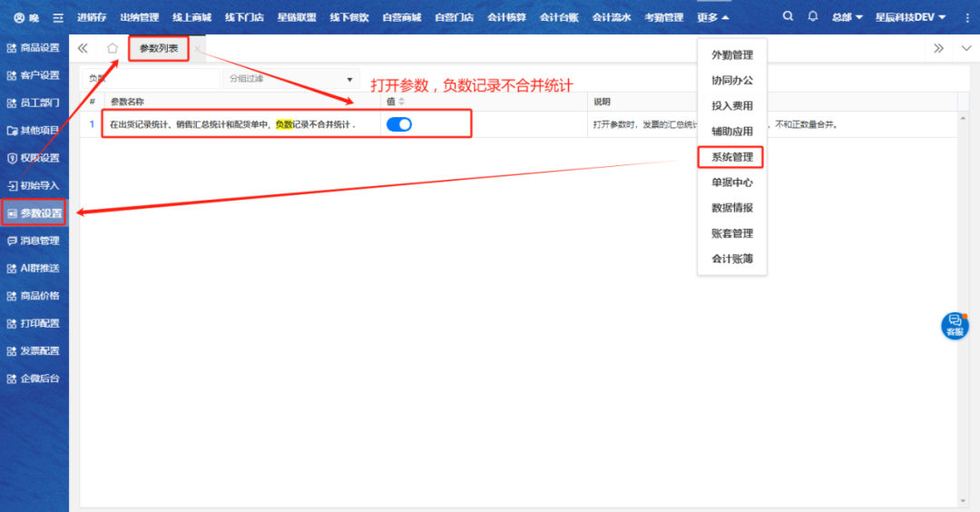Expand the 总部 dropdown in the header
The width and height of the screenshot is (980, 512).
click(847, 17)
